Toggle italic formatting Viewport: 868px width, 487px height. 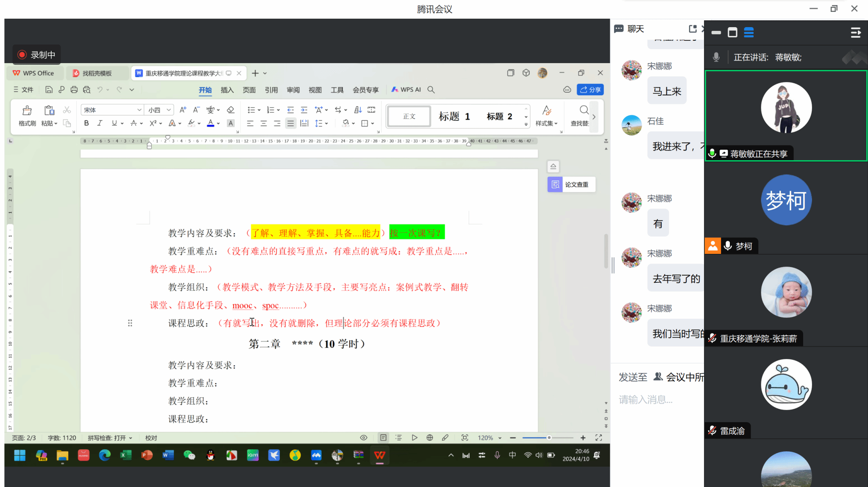coord(100,123)
